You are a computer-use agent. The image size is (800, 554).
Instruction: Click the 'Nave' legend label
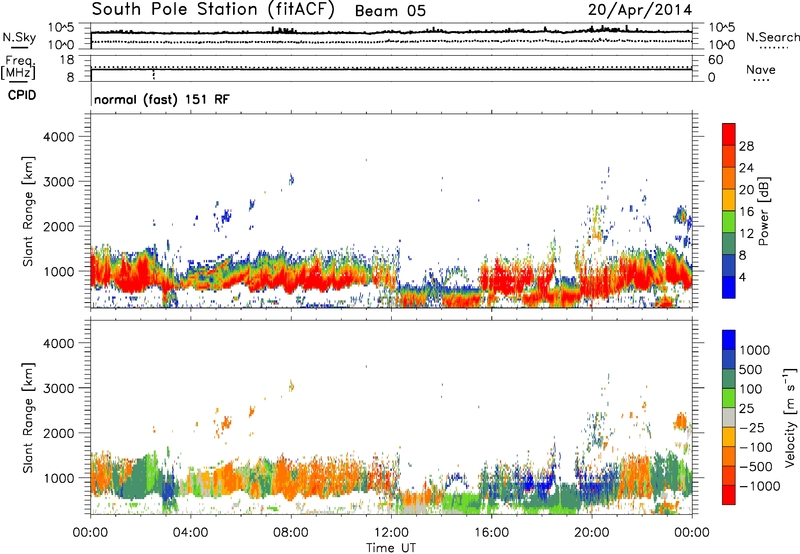click(x=761, y=70)
